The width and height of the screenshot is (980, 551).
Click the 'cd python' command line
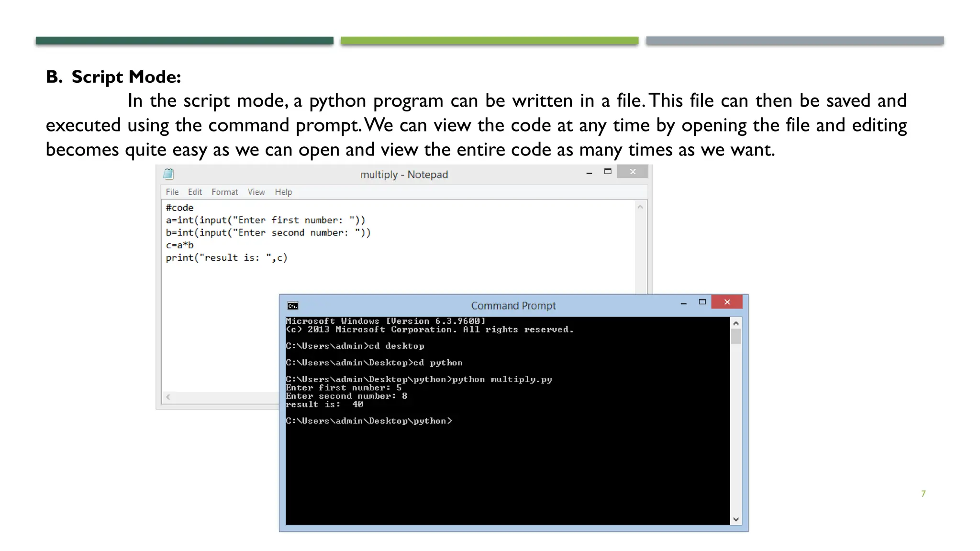coord(374,363)
